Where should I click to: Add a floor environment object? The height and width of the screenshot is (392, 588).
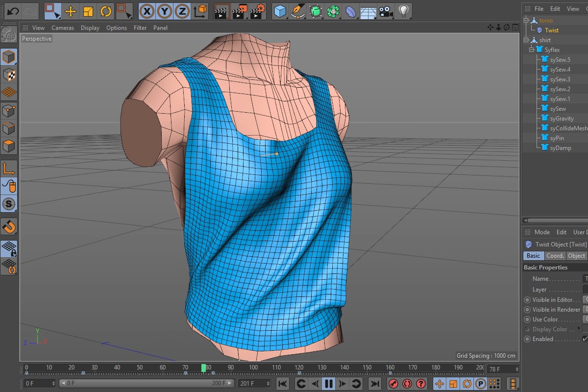coord(368,11)
